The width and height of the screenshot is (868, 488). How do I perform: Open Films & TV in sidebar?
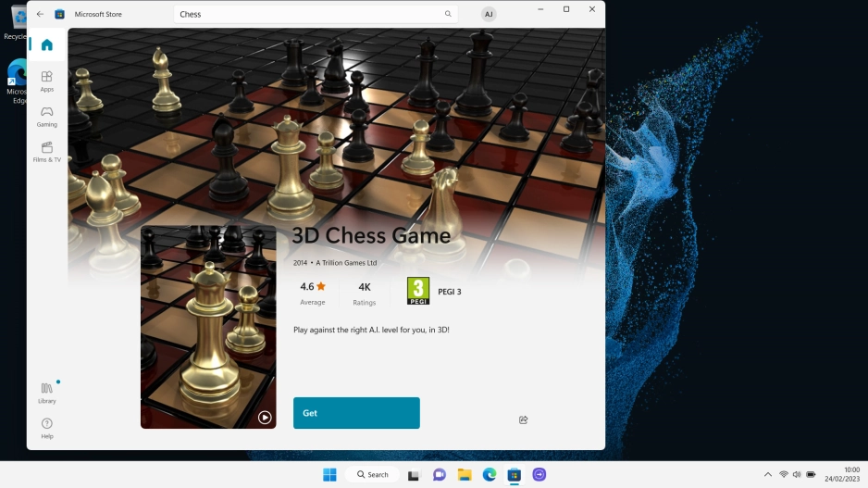point(46,152)
